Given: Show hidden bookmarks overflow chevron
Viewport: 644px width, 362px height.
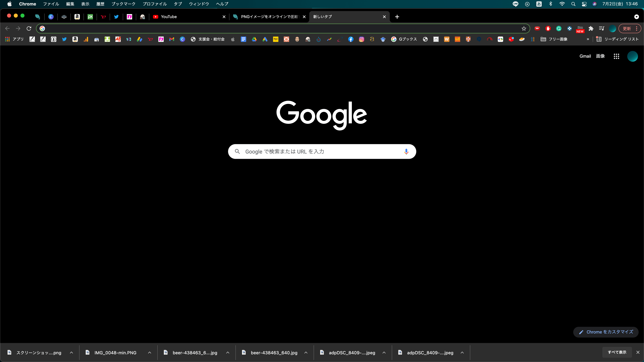Looking at the screenshot, I should [x=588, y=39].
